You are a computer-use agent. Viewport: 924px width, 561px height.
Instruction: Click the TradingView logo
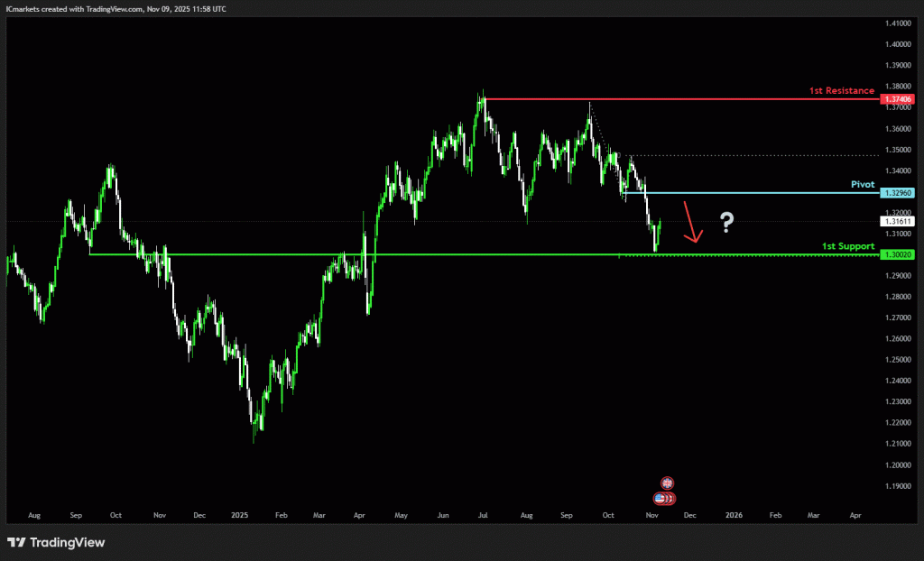[56, 542]
